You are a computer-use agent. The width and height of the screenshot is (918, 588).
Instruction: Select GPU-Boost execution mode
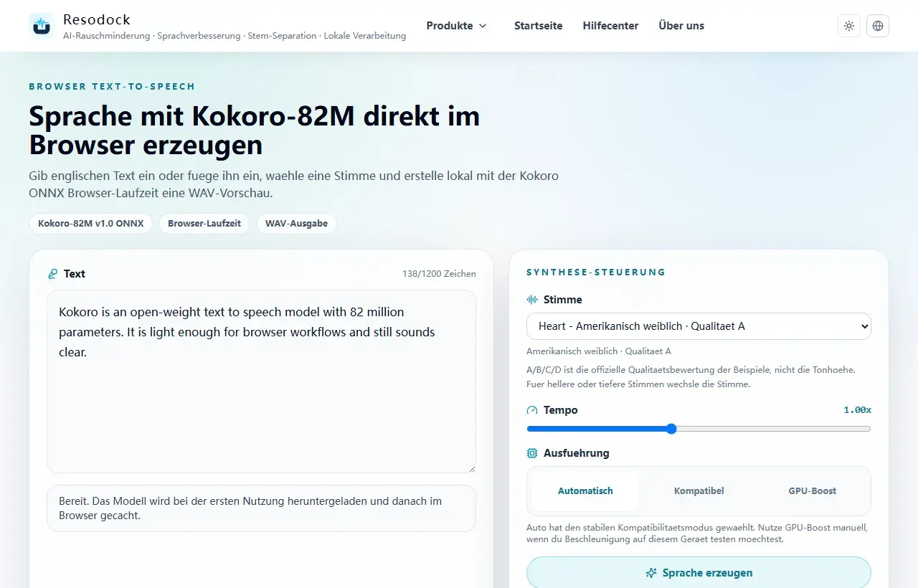[x=813, y=491]
